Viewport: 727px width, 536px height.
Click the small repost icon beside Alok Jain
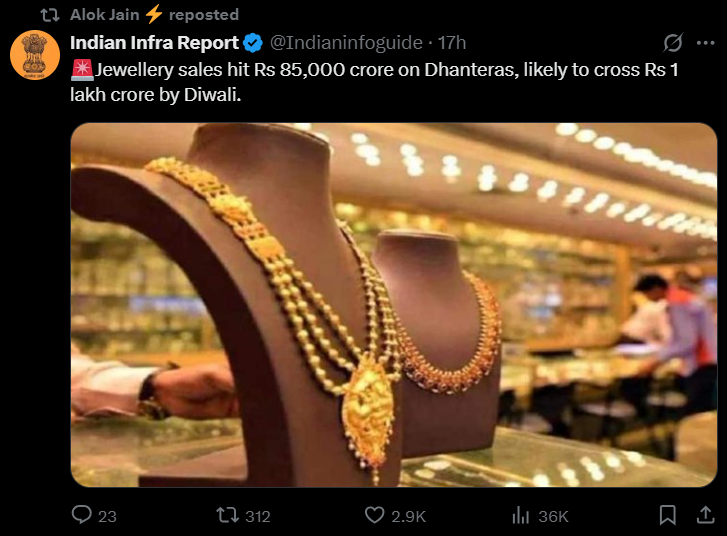point(46,14)
